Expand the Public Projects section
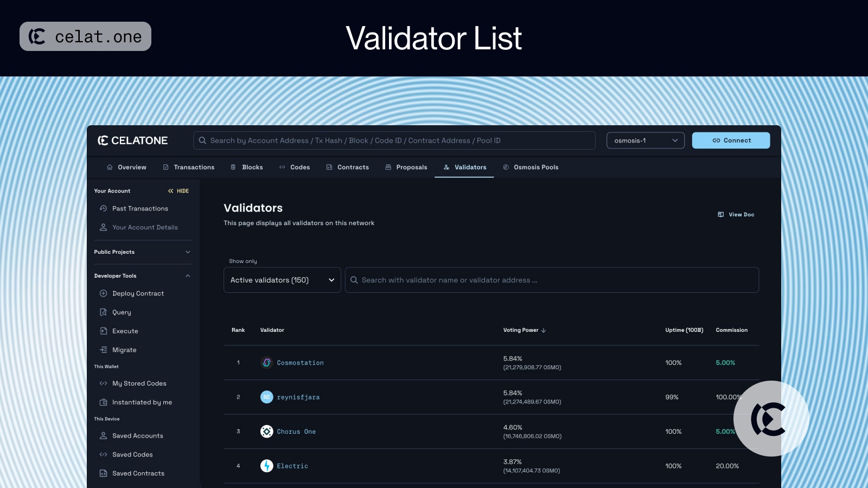This screenshot has width=868, height=488. [x=143, y=252]
